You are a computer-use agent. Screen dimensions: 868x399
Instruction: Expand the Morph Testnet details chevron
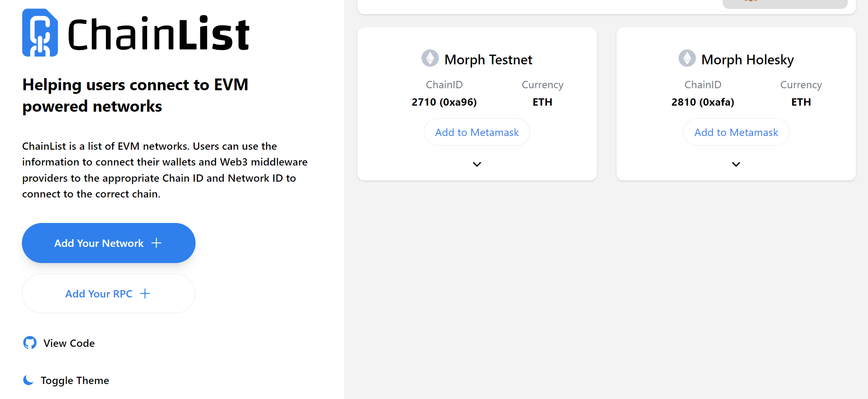(x=477, y=164)
